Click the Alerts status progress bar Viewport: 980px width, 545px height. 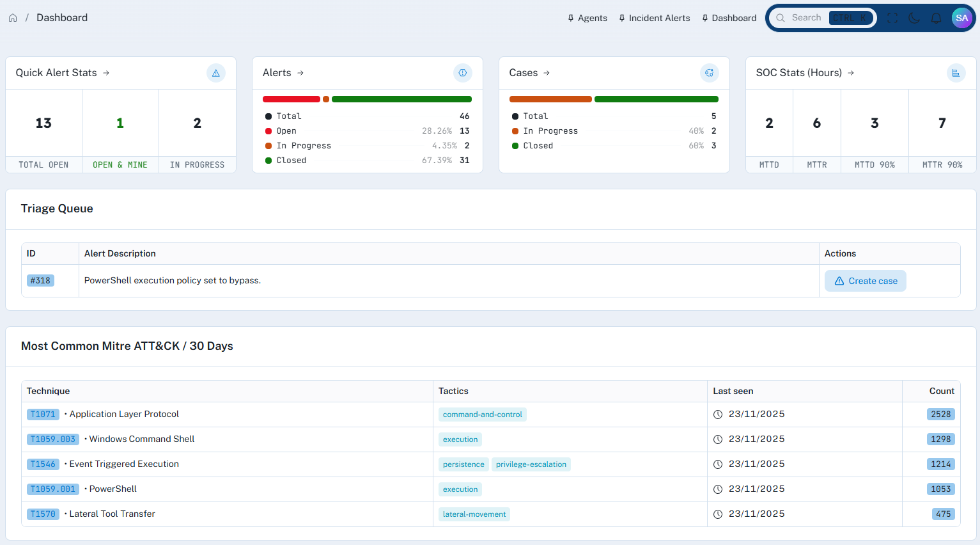367,99
